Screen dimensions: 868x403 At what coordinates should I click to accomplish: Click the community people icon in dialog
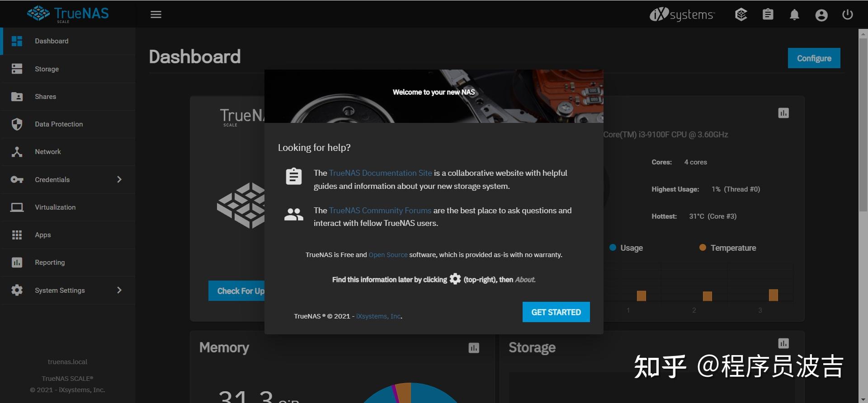pyautogui.click(x=294, y=214)
